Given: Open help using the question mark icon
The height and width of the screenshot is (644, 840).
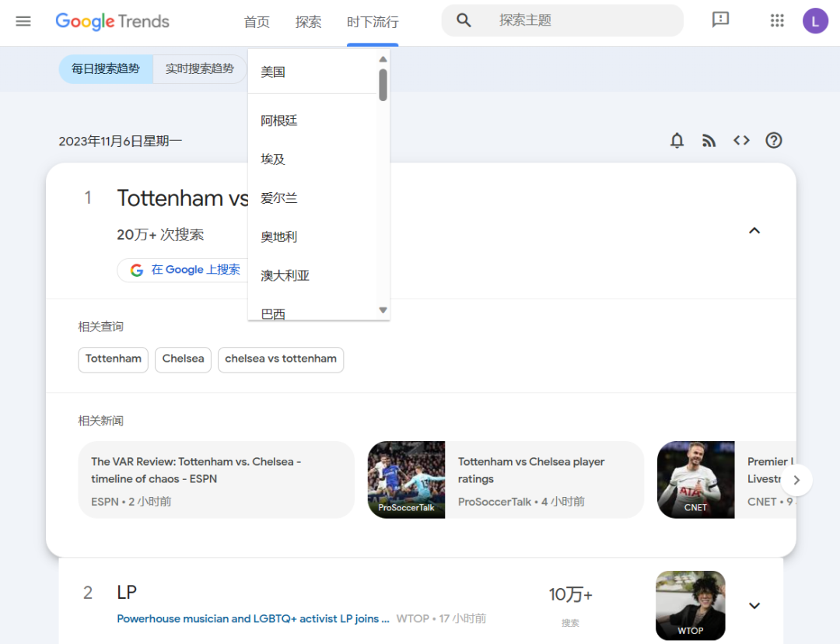Looking at the screenshot, I should [773, 141].
